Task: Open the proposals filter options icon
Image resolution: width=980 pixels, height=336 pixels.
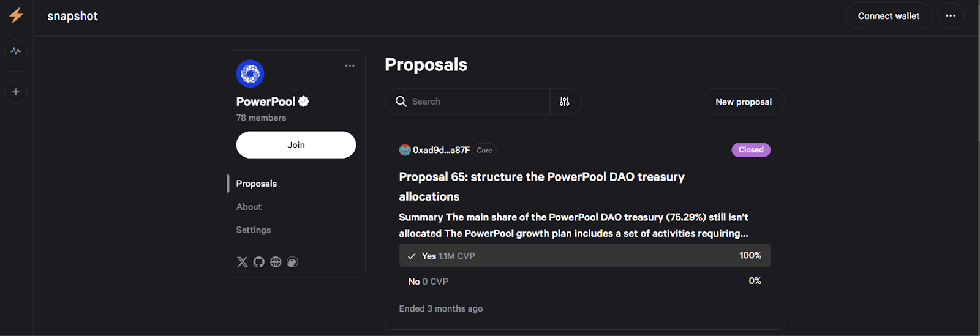Action: pos(565,102)
